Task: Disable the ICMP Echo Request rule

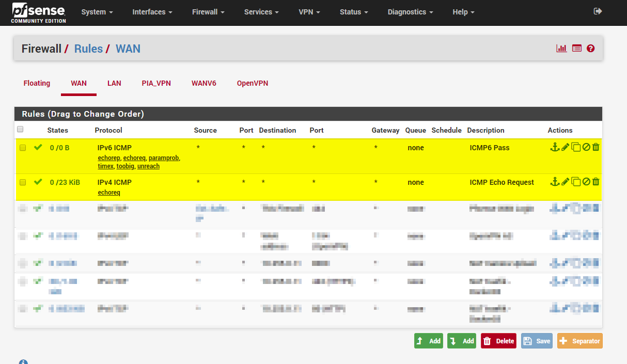Action: (x=586, y=182)
